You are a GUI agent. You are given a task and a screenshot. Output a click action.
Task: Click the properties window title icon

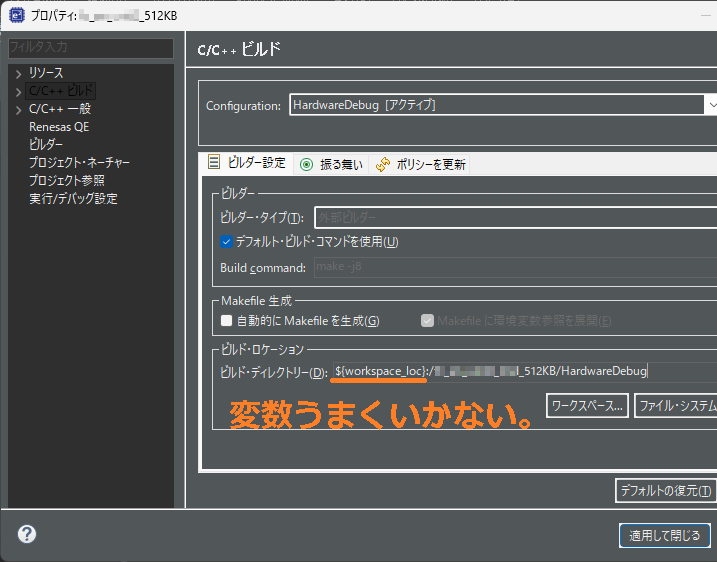coord(16,15)
